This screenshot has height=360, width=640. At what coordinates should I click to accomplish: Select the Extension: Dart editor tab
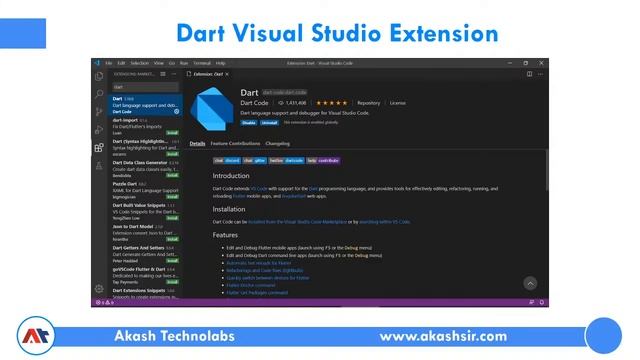208,74
